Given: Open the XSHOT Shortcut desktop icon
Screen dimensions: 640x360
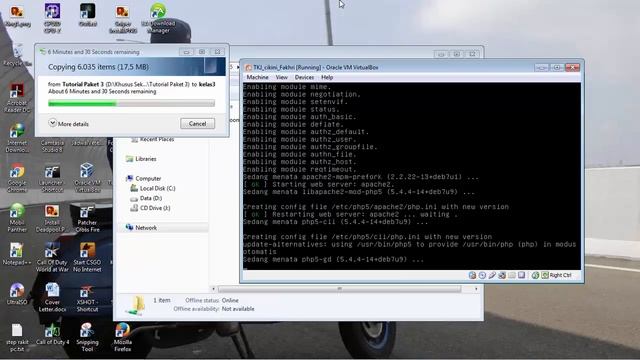Looking at the screenshot, I should (87, 297).
